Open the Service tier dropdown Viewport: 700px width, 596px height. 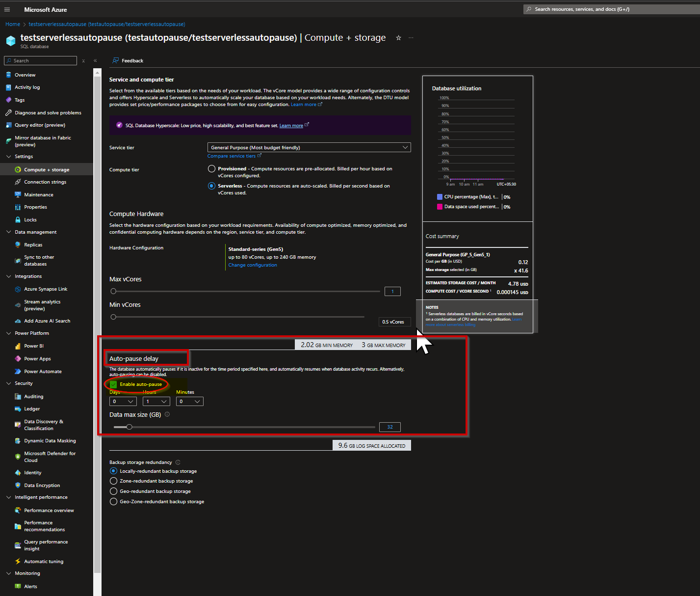click(309, 147)
